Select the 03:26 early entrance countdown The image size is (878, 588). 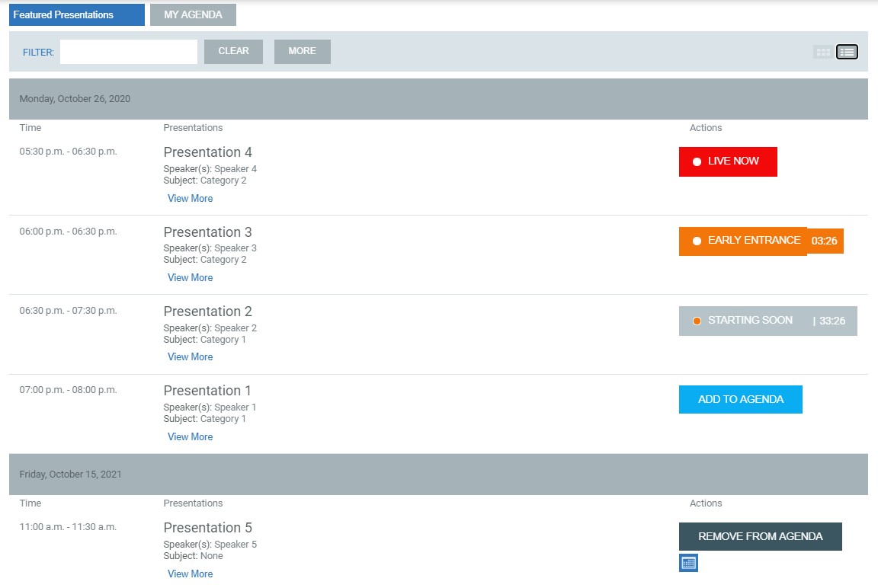tap(824, 241)
